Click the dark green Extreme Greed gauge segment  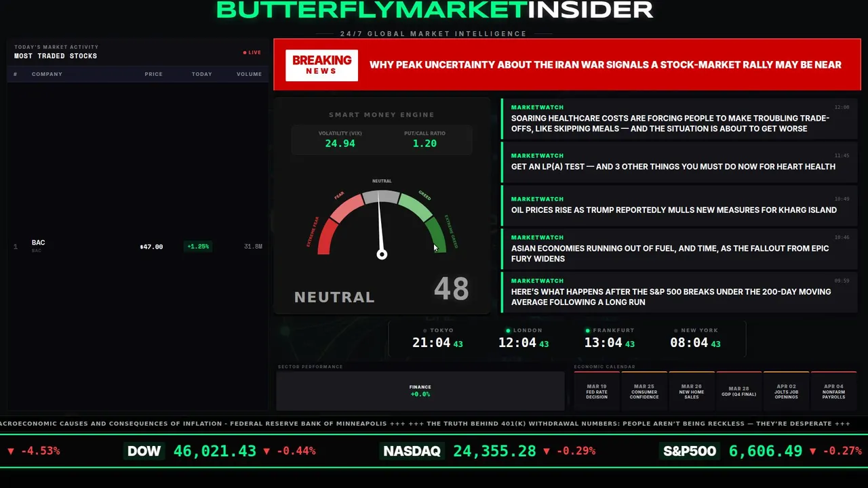(436, 235)
